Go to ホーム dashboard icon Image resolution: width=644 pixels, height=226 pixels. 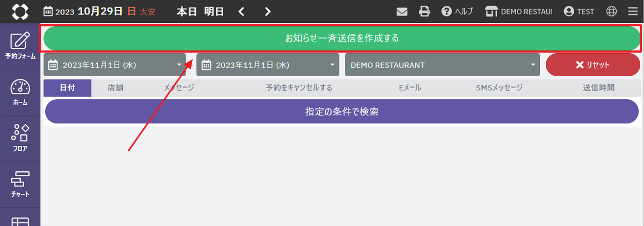(x=20, y=92)
